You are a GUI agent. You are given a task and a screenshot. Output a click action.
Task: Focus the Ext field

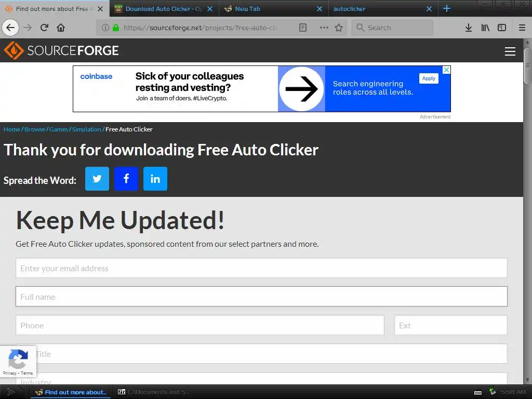click(x=450, y=325)
